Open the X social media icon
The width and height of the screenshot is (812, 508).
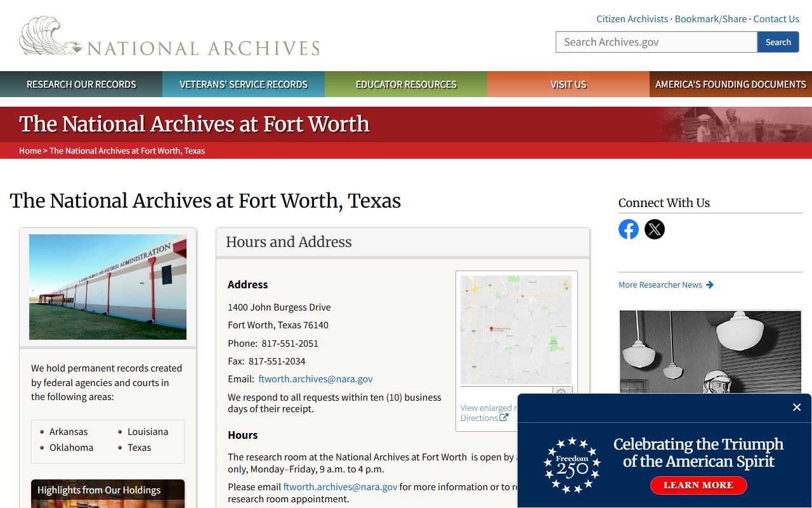(655, 229)
